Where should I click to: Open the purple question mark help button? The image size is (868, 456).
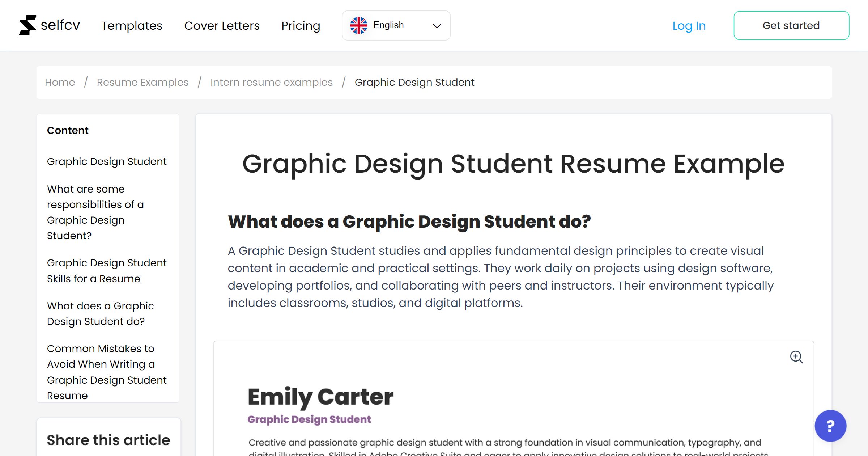830,426
